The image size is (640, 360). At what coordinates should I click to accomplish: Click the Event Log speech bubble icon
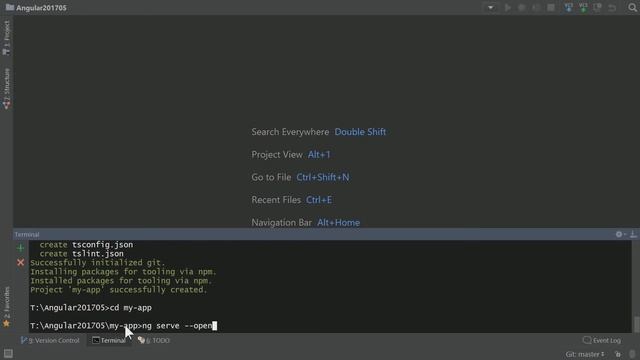587,340
